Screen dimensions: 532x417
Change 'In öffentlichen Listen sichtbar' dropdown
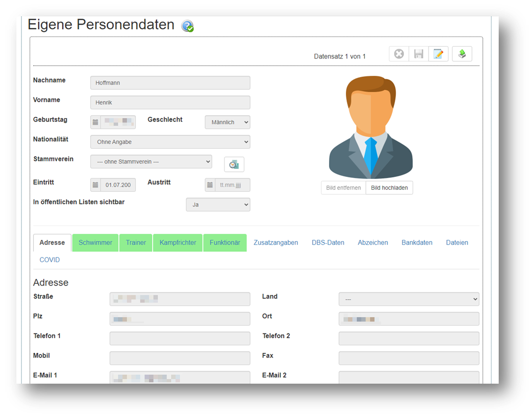pos(218,205)
